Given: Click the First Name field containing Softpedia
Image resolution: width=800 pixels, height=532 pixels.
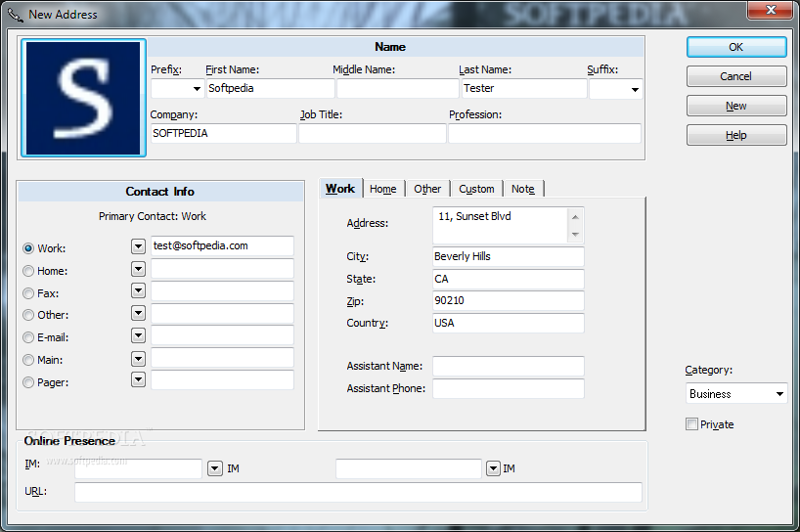Looking at the screenshot, I should click(x=270, y=88).
